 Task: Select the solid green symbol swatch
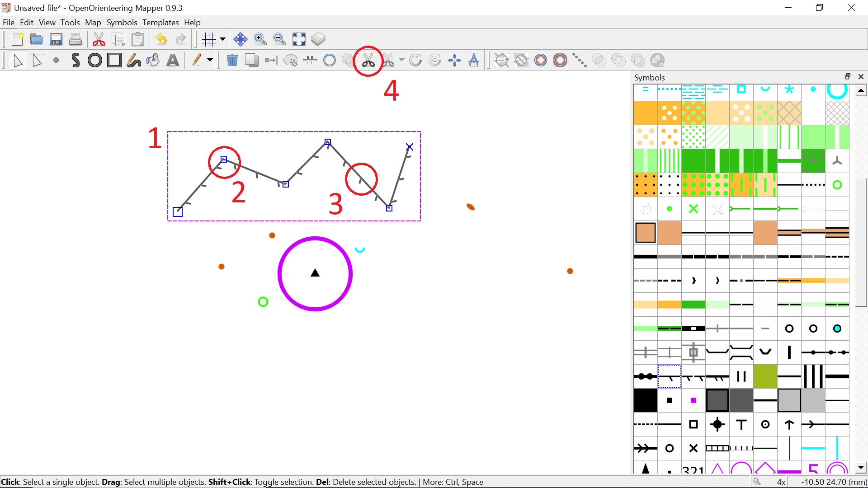(693, 161)
